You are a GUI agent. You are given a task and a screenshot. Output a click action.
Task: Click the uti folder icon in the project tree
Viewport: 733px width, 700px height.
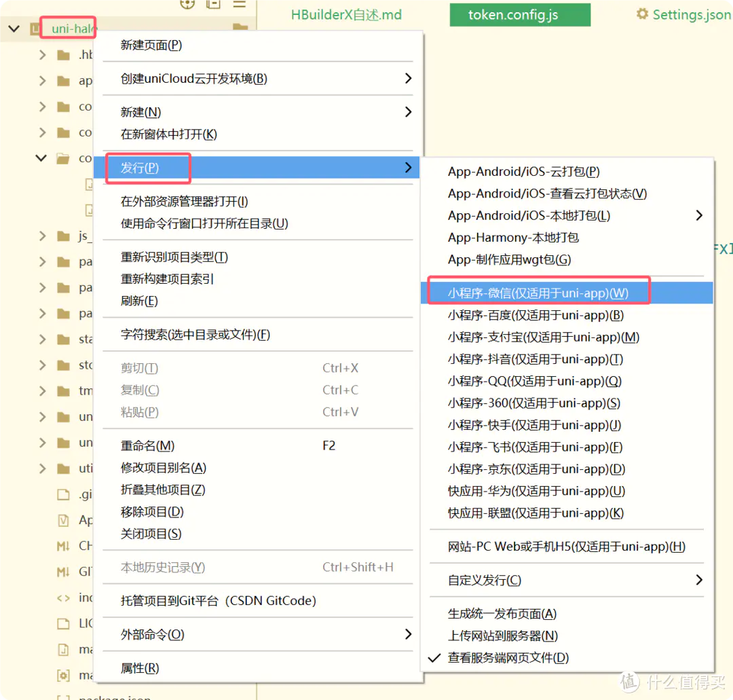click(64, 468)
